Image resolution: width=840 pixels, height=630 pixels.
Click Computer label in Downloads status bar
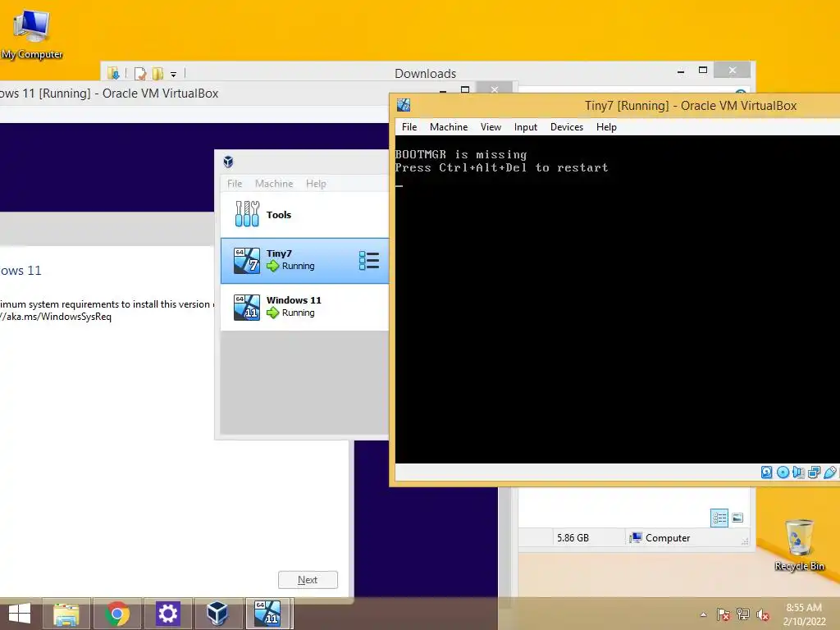tap(668, 538)
